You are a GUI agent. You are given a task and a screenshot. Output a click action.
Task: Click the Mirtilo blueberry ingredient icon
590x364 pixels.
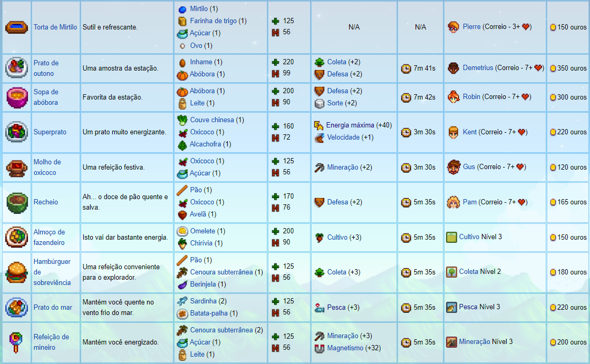pos(182,9)
